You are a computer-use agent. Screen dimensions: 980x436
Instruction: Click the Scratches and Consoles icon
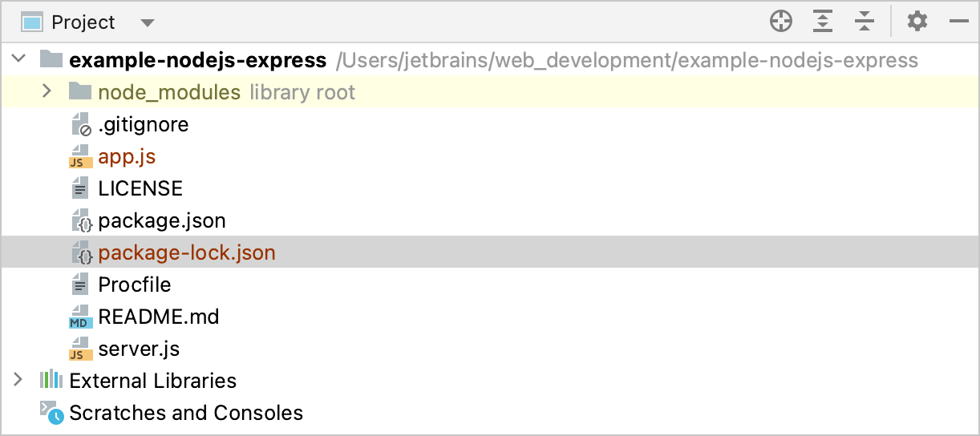pyautogui.click(x=52, y=413)
